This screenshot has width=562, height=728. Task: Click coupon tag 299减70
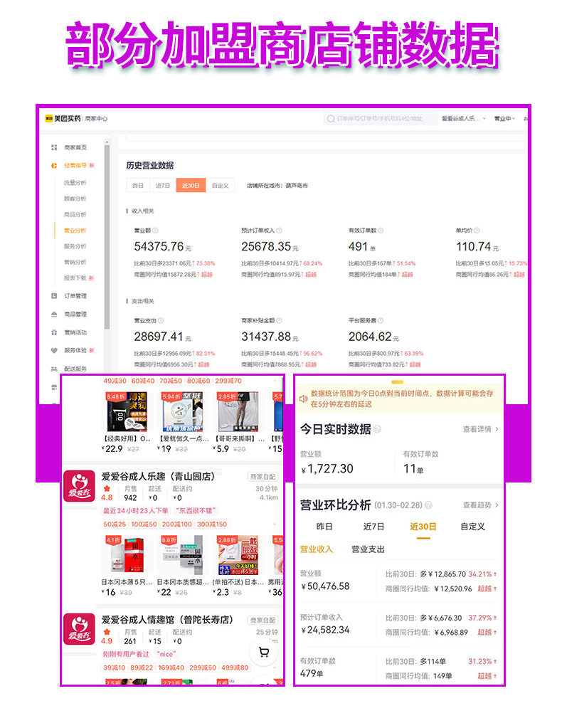point(228,381)
